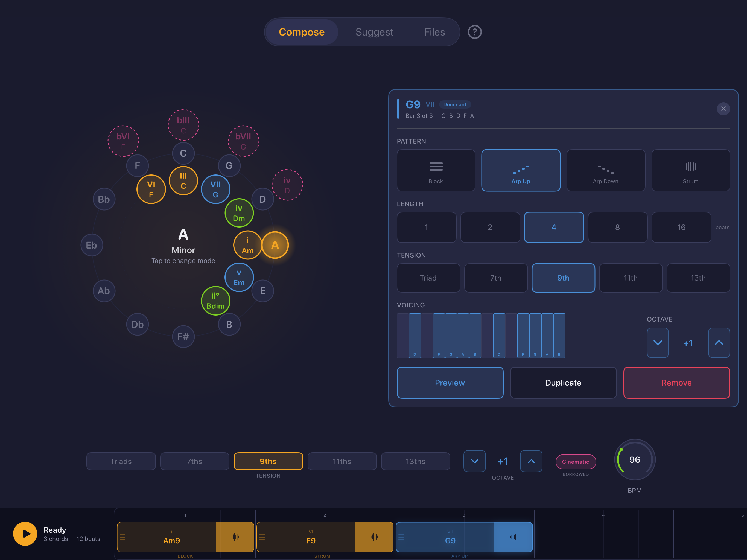Add the borrowed bIII C chord
Image resolution: width=747 pixels, height=560 pixels.
click(183, 125)
